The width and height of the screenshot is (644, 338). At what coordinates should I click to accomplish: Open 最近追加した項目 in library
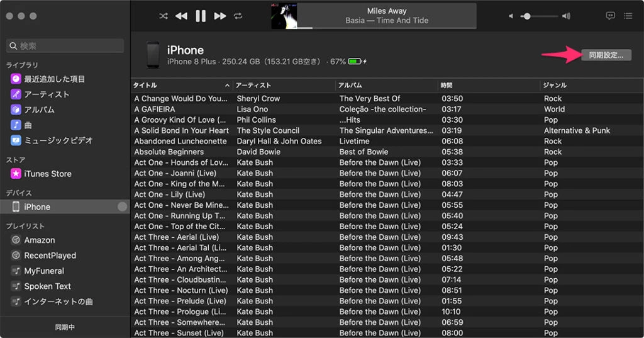[x=54, y=79]
